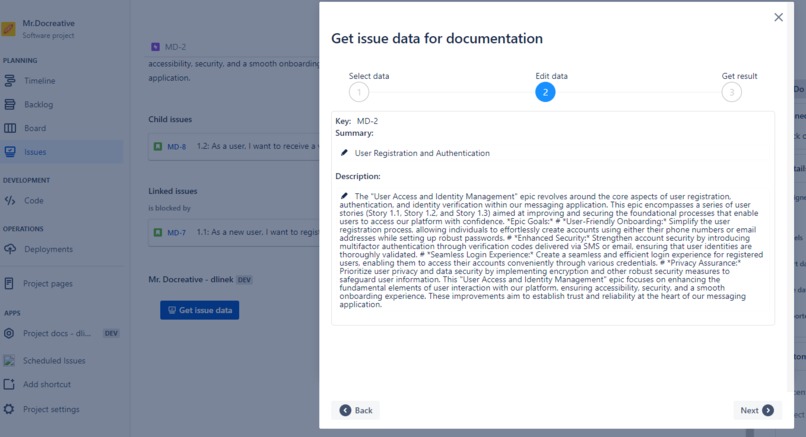Select the Issues icon in sidebar
Viewport: 806px width, 437px height.
pos(10,152)
